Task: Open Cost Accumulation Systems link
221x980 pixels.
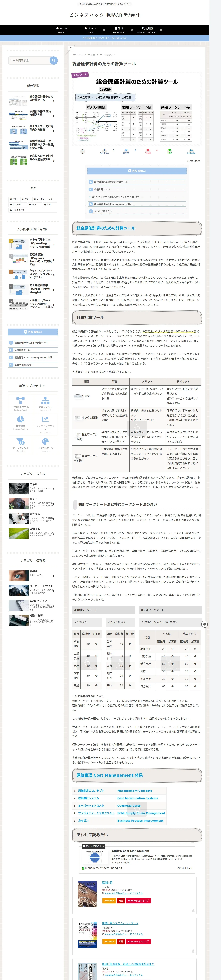Action: (x=137, y=798)
